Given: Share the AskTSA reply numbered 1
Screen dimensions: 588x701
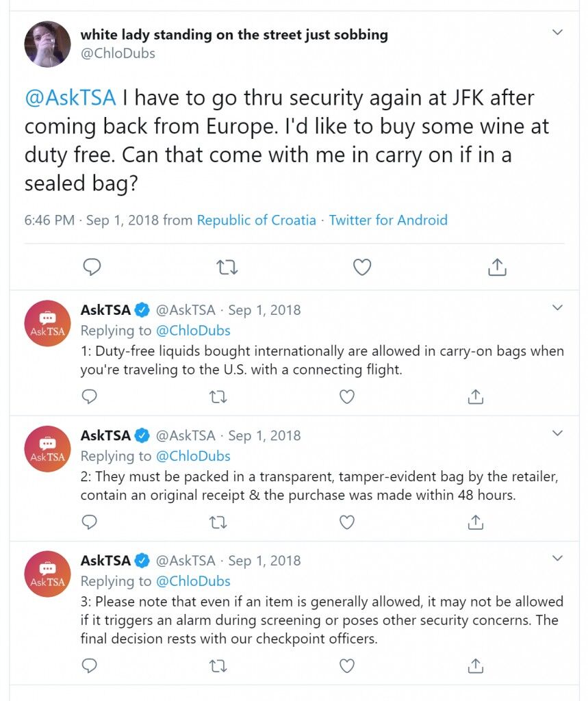Looking at the screenshot, I should click(x=475, y=396).
